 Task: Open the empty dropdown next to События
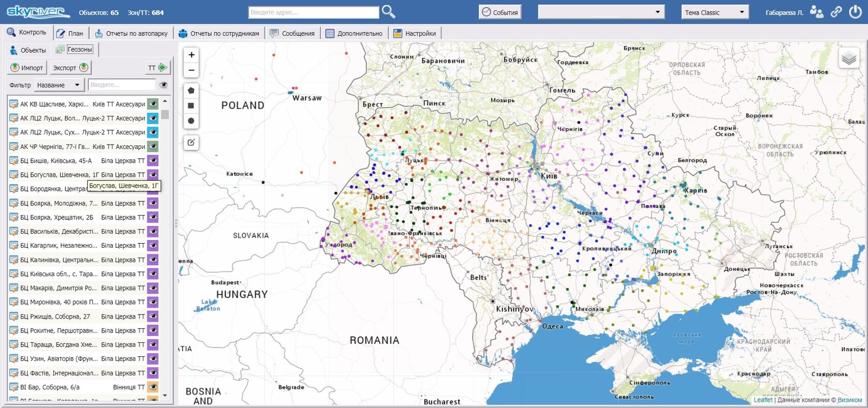click(601, 12)
